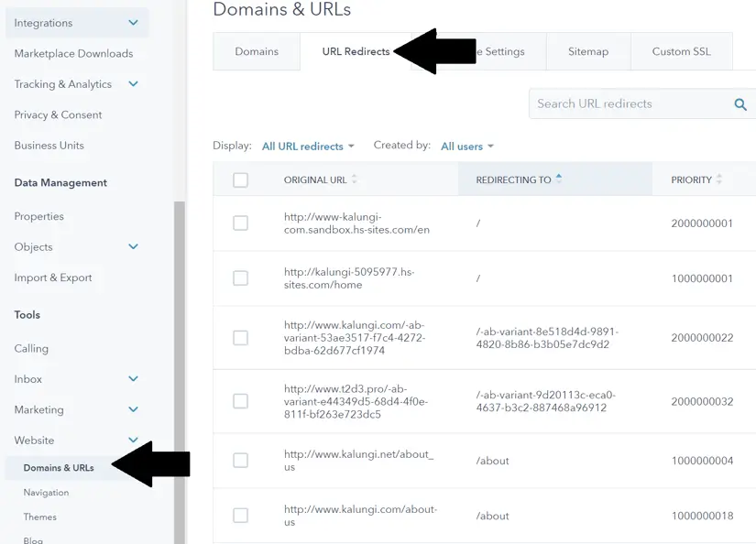
Task: Collapse the Website sidebar chevron
Action: [134, 441]
